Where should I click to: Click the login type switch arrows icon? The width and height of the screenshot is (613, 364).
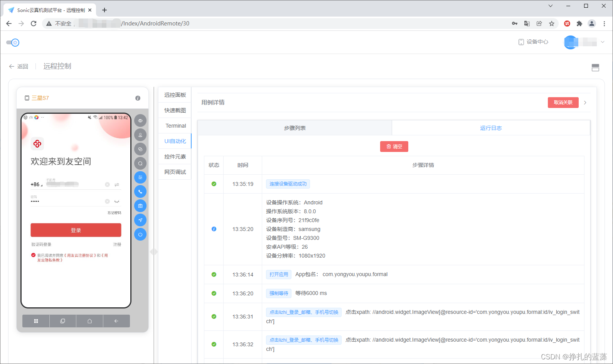point(116,185)
